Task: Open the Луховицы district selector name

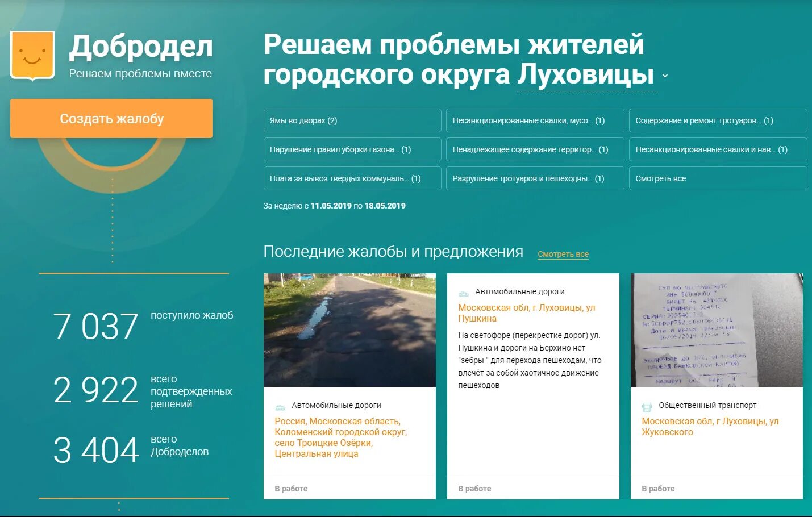Action: click(x=587, y=74)
